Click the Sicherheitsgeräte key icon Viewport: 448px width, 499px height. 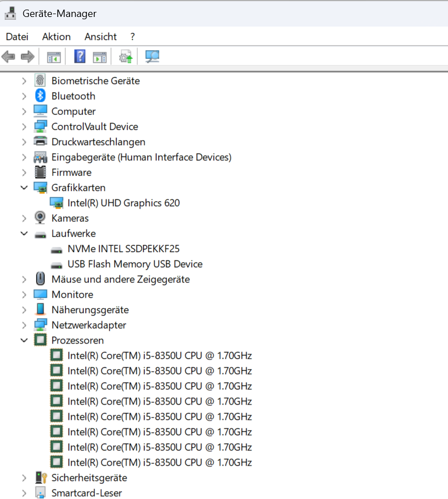[41, 478]
